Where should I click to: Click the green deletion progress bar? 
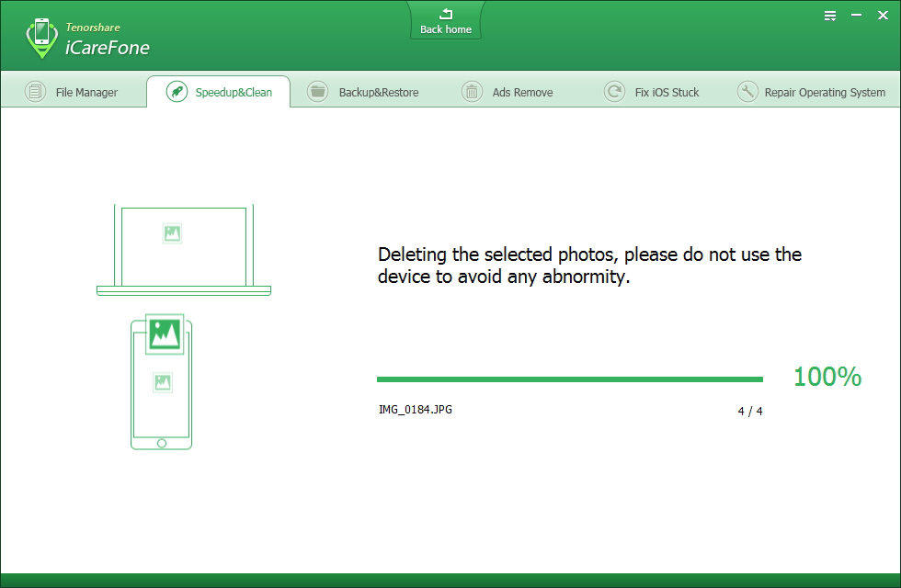569,379
